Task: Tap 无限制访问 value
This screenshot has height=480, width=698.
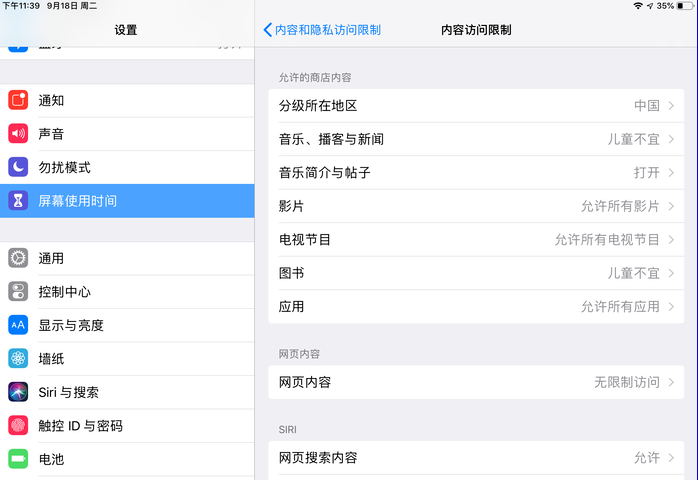Action: [x=627, y=382]
